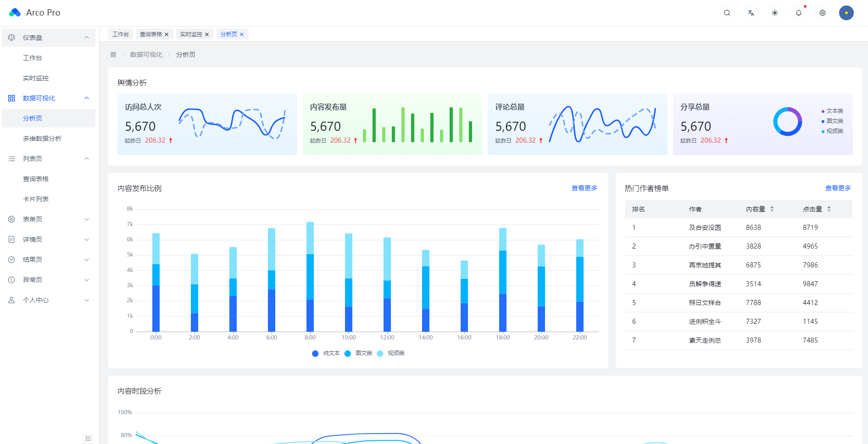Toggle the light/dark theme icon
This screenshot has height=444, width=868.
click(x=775, y=13)
